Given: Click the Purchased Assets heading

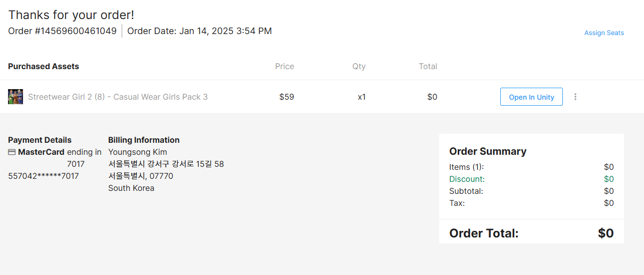Looking at the screenshot, I should click(44, 66).
